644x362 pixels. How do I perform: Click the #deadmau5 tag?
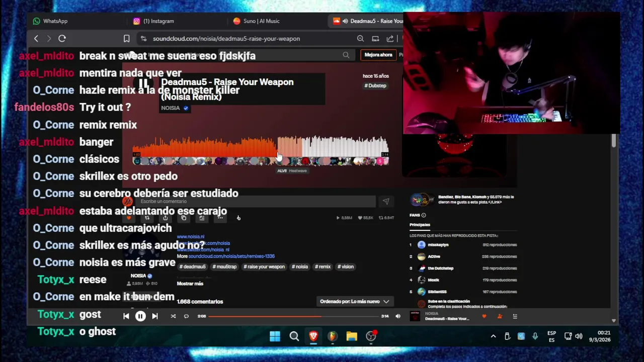[x=193, y=267]
